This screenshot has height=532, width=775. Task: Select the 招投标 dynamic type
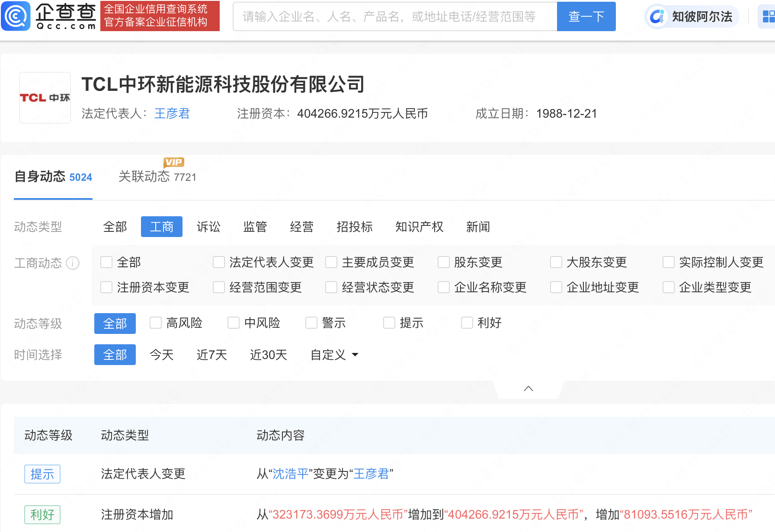pyautogui.click(x=355, y=227)
